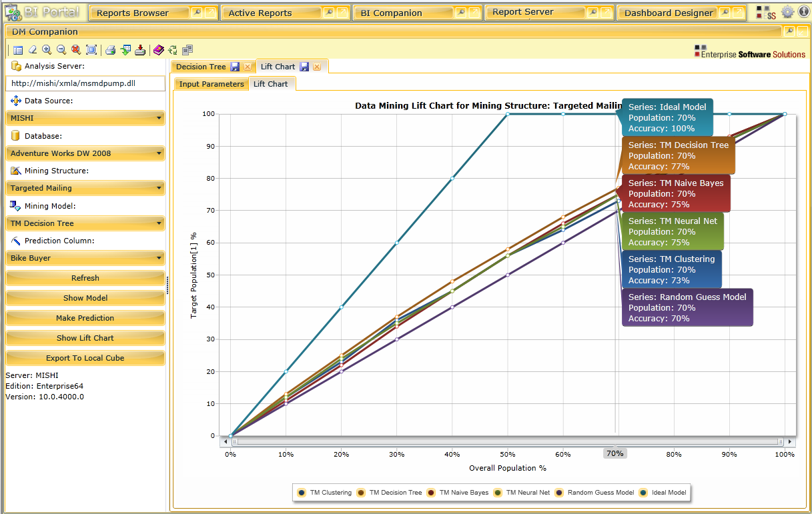Click search icon on Reports Browser tab
The height and width of the screenshot is (514, 812).
(x=196, y=13)
